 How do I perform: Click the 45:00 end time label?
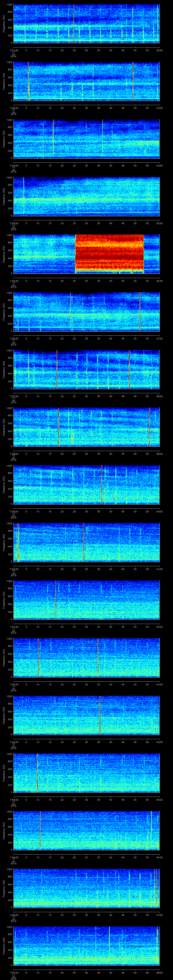[x=159, y=800]
